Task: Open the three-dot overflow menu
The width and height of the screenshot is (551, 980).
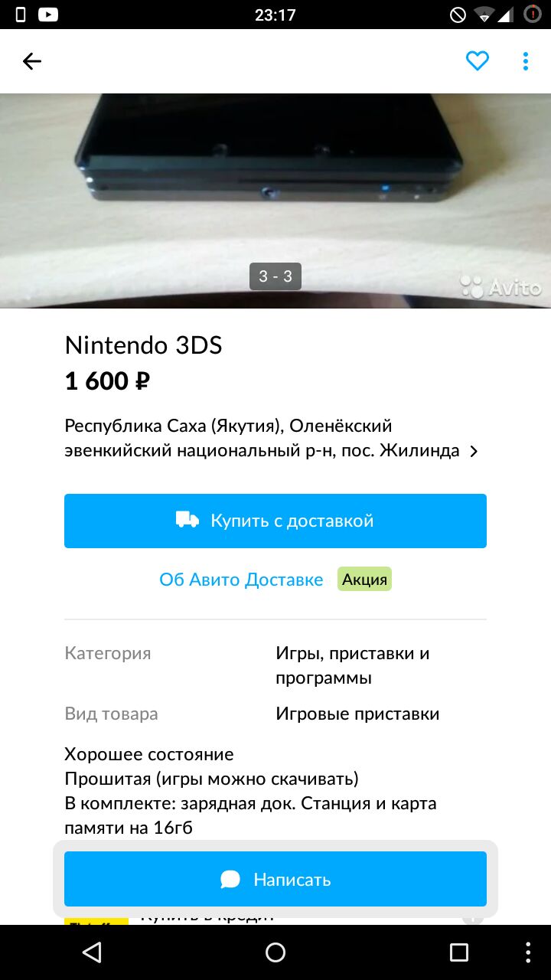Action: (525, 61)
